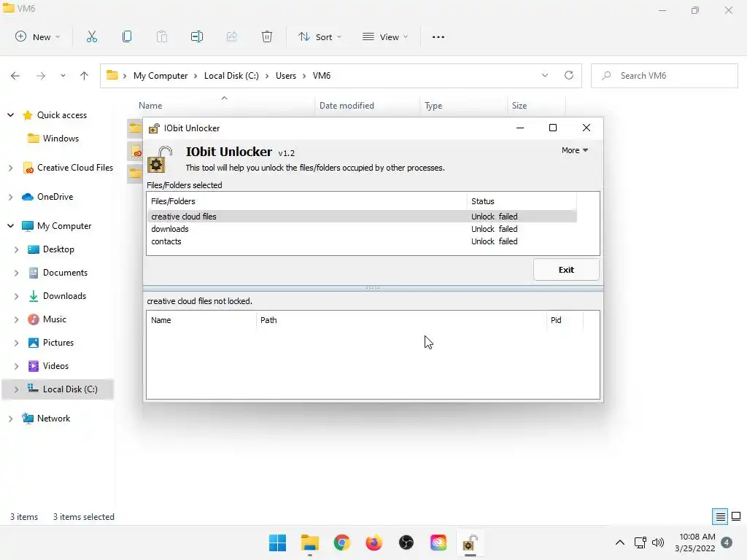Go forward with the right arrow

(x=41, y=76)
